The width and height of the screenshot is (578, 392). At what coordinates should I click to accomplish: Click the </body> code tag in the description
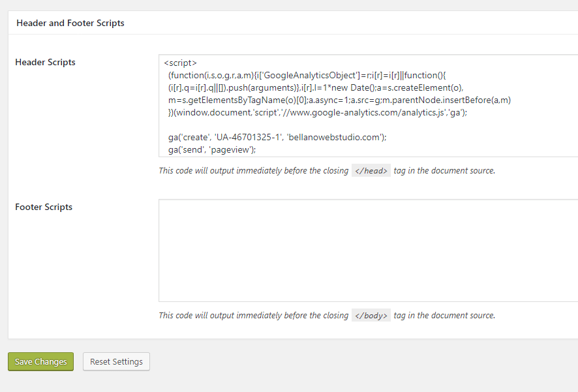click(371, 316)
